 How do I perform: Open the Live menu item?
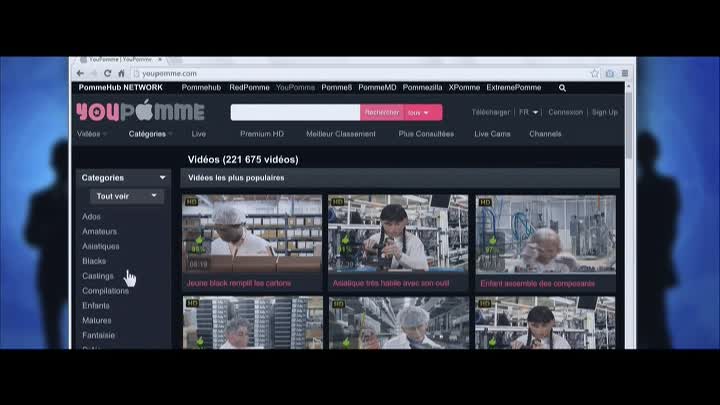(199, 134)
